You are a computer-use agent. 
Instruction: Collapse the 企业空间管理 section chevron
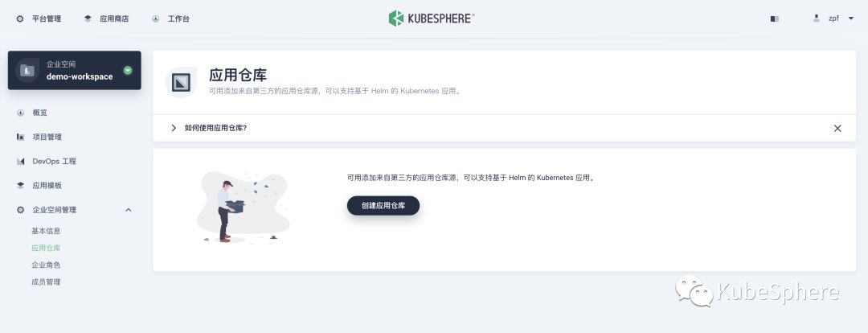click(x=129, y=210)
